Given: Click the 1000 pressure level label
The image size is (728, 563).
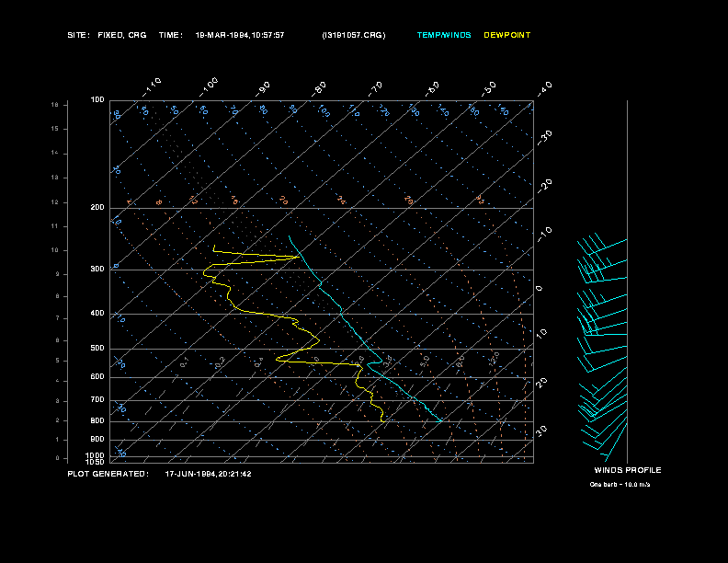Looking at the screenshot, I should (x=96, y=455).
